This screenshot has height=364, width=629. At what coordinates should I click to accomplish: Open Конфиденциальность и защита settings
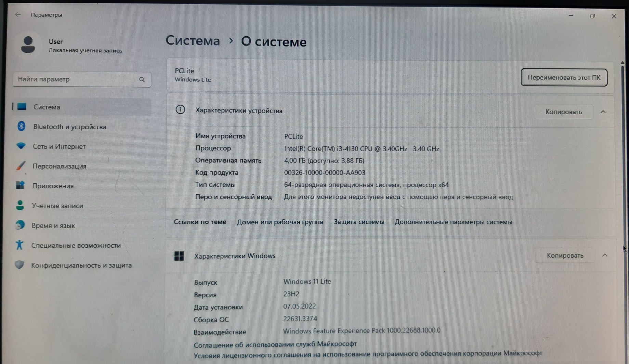82,265
